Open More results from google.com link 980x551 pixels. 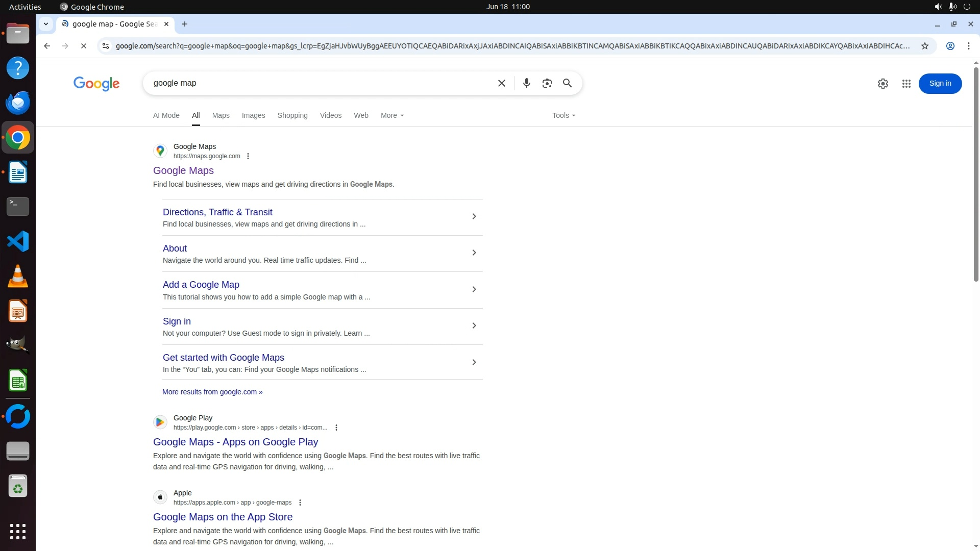tap(212, 392)
